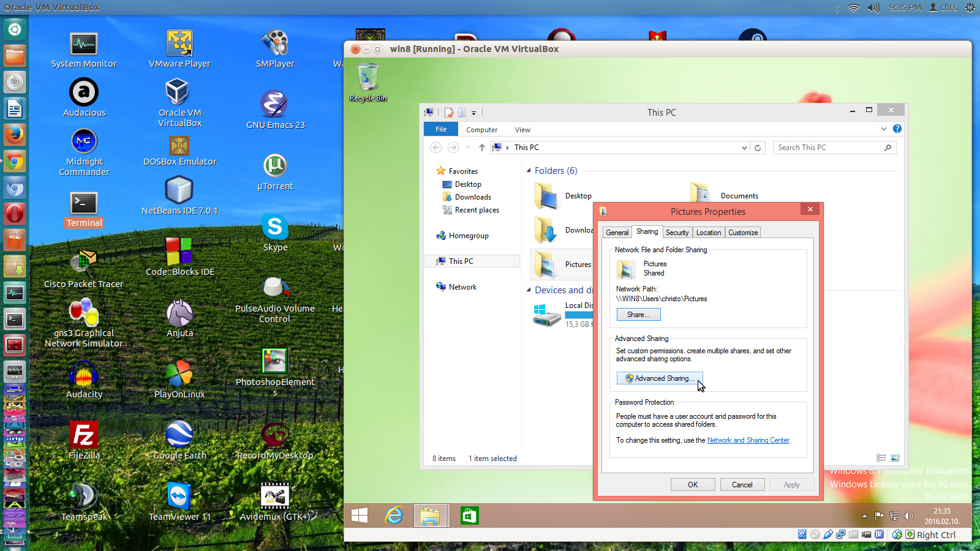Collapse the Folders (6) group
980x551 pixels.
pos(529,171)
